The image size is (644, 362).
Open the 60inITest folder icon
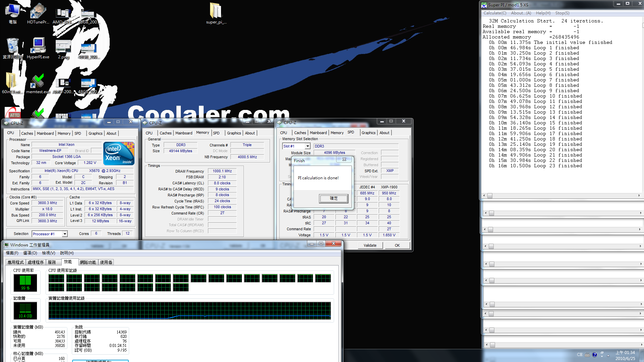pos(11,83)
